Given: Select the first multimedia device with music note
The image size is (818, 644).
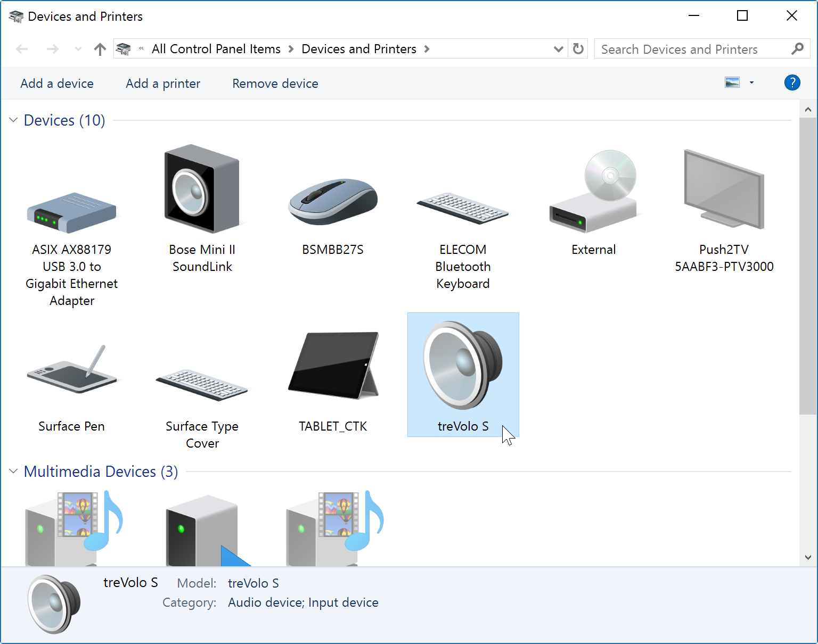Looking at the screenshot, I should click(x=74, y=529).
